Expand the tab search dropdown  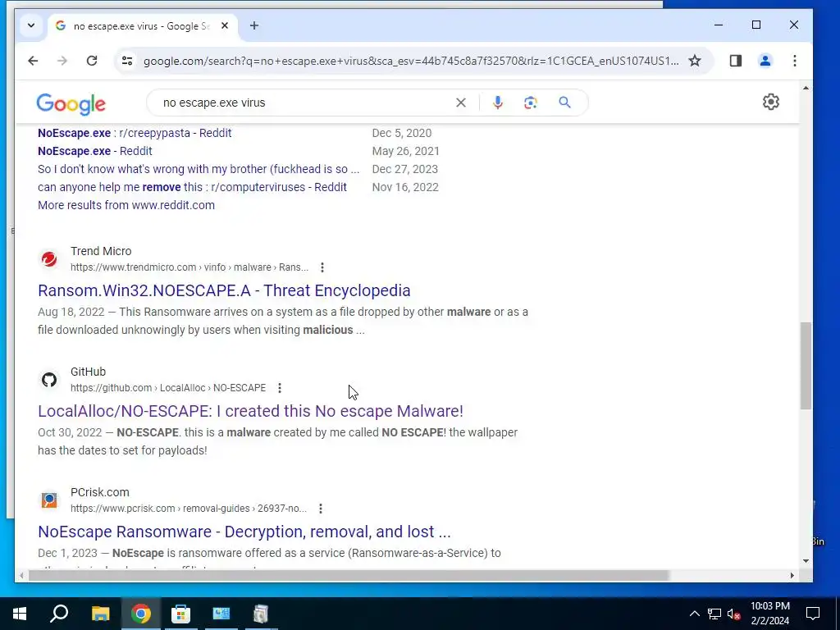31,25
